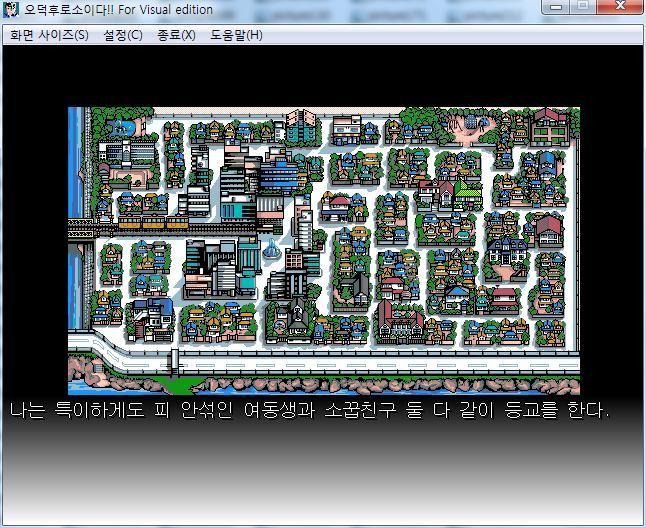Click the app icon in the title bar
Screen dimensions: 646x528
(11, 9)
